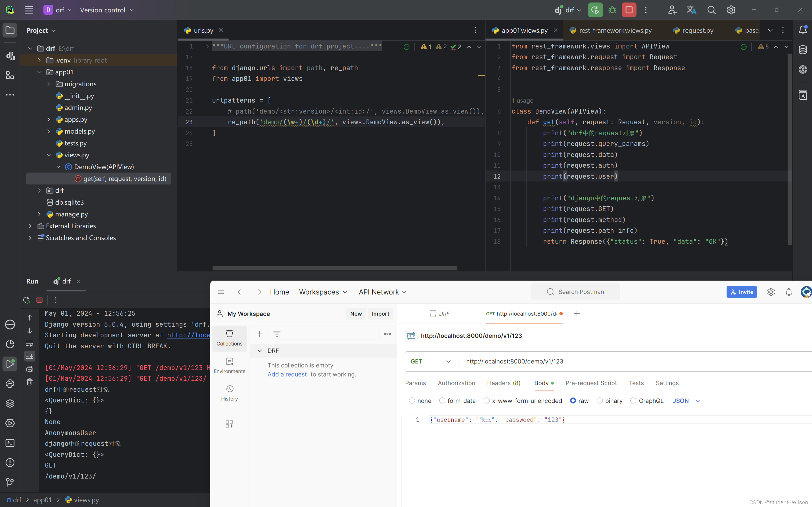Toggle the form-data option in Body
Screen dimensions: 812x507
(x=442, y=401)
